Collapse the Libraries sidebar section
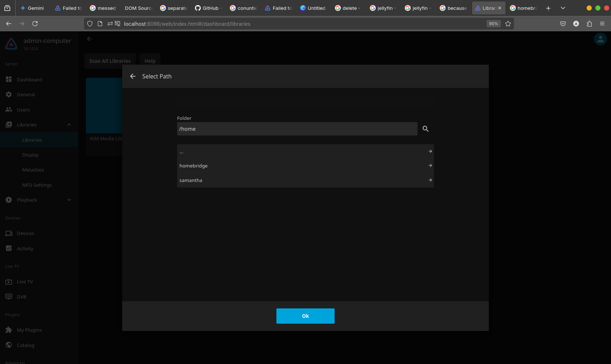 (69, 125)
